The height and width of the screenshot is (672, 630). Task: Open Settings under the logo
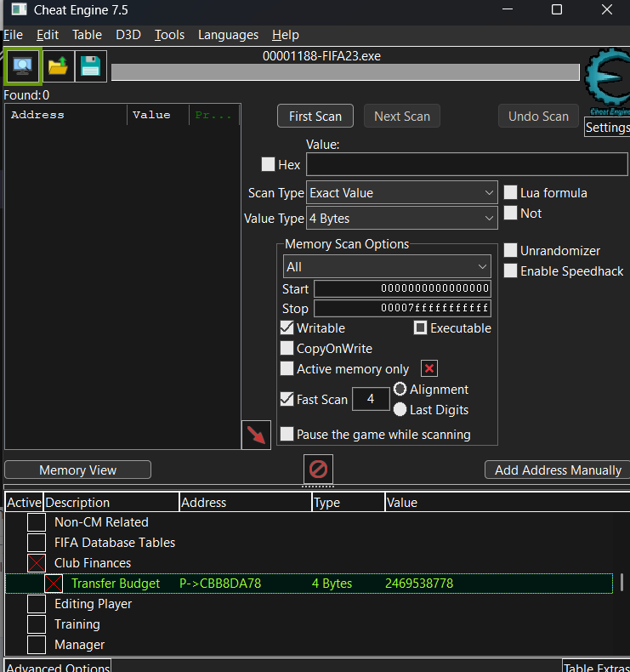(607, 128)
